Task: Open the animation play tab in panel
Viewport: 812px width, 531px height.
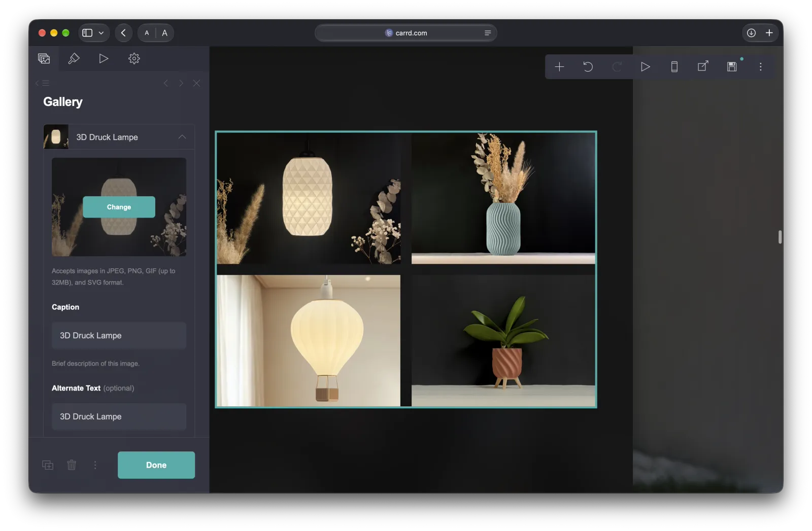Action: click(x=104, y=58)
